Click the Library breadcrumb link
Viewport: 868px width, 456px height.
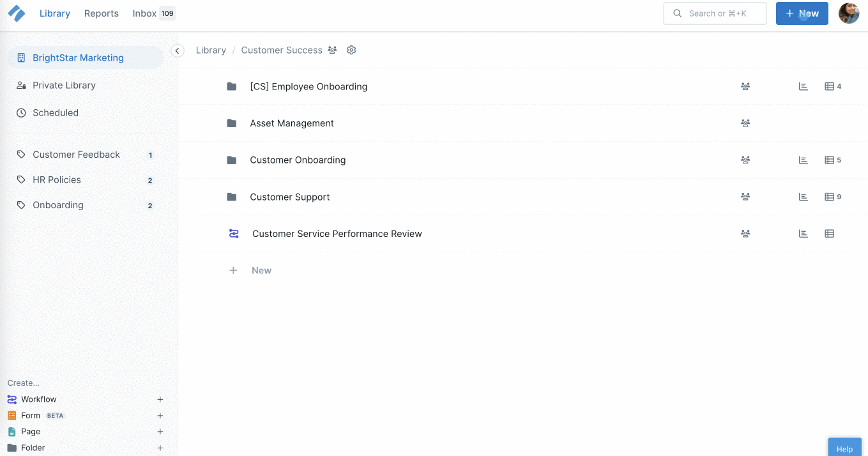(x=211, y=50)
